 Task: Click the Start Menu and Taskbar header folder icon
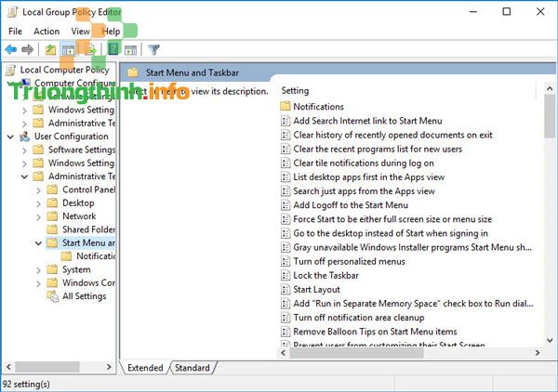133,72
